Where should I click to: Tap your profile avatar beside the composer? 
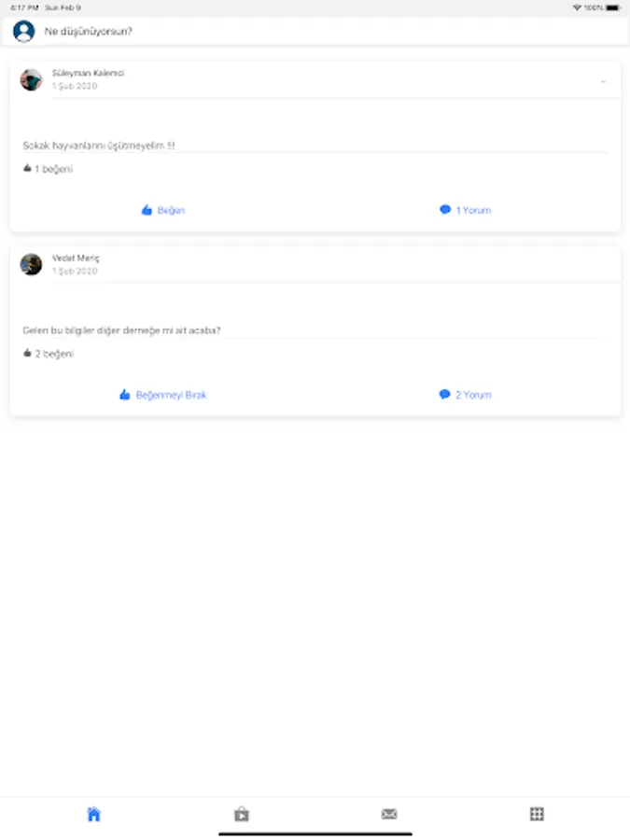point(23,31)
